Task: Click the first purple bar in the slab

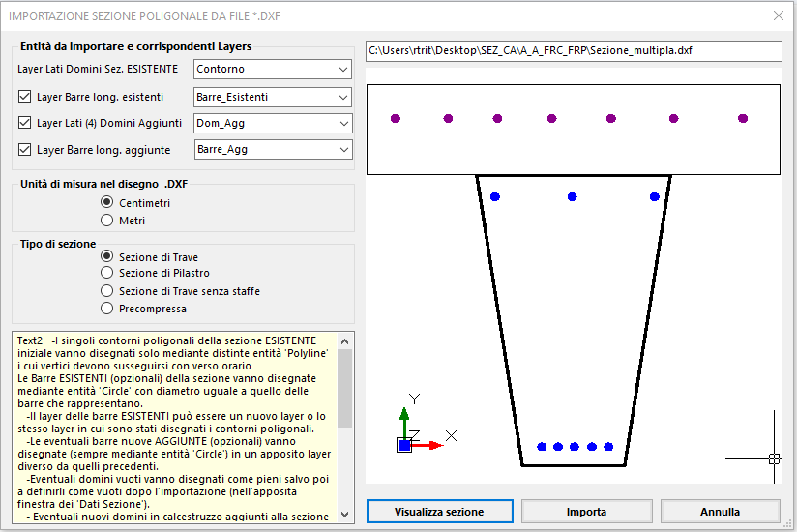Action: [396, 118]
